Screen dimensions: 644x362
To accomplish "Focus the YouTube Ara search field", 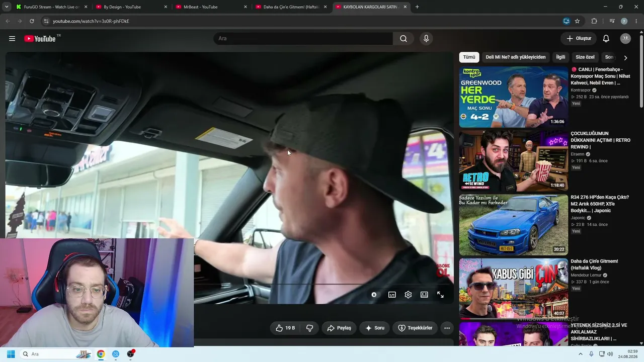I will 303,39.
